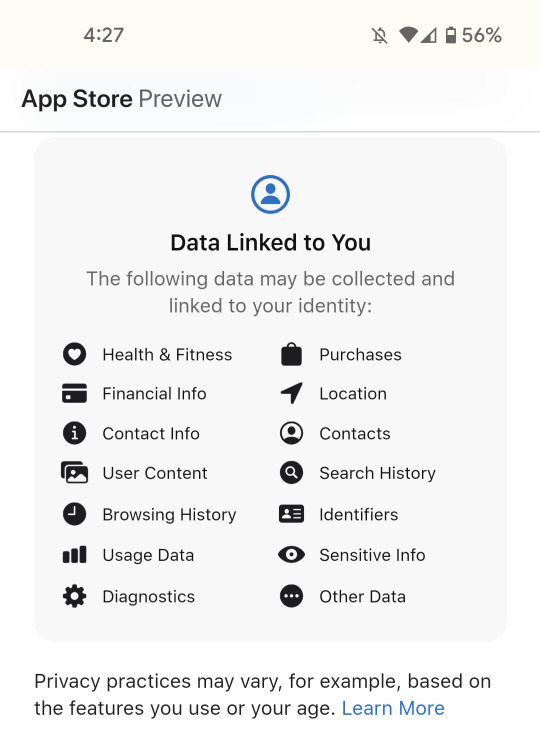Screen dimensions: 540x749
Task: Open the Learn More link
Action: (393, 708)
